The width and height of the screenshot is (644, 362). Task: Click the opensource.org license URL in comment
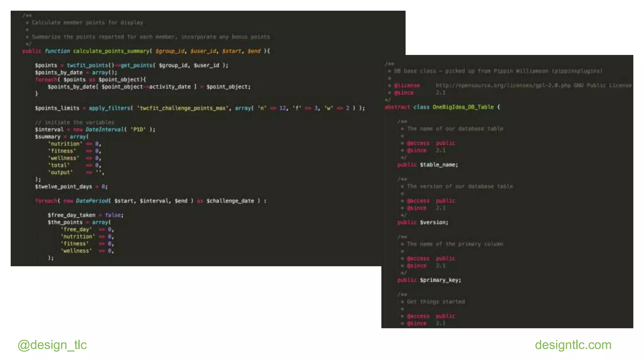(x=503, y=85)
